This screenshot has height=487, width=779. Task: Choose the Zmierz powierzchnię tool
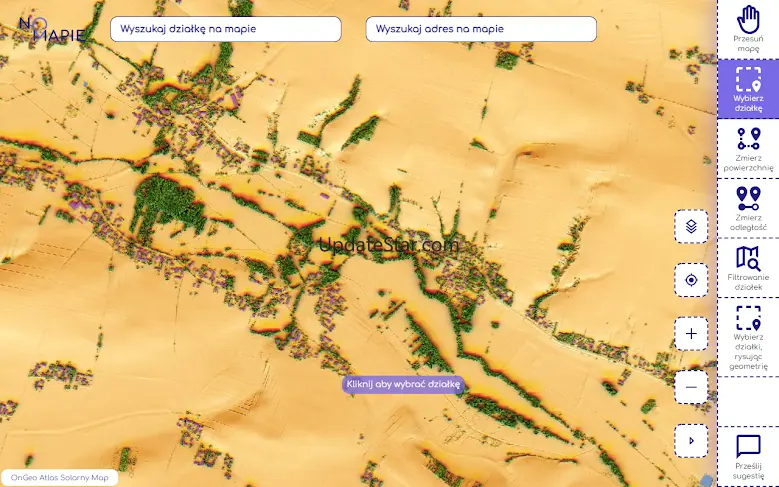tap(748, 149)
